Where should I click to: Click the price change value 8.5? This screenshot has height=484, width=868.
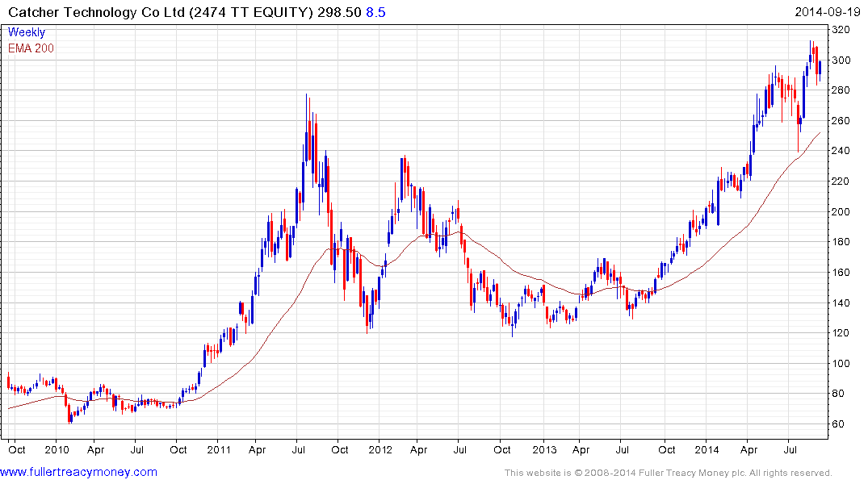click(x=375, y=12)
